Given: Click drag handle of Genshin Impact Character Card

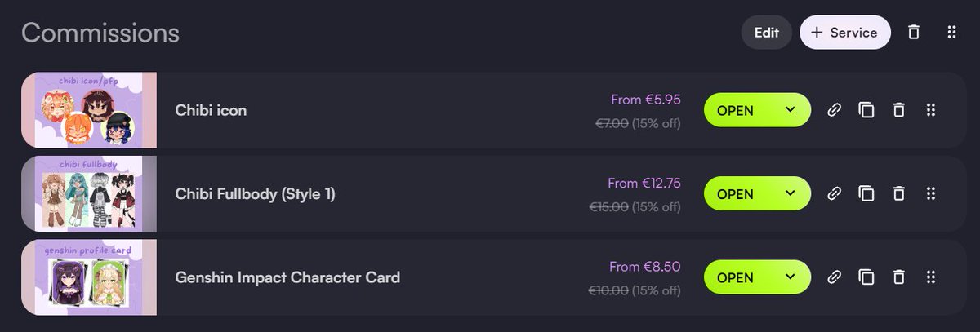Looking at the screenshot, I should click(x=930, y=277).
